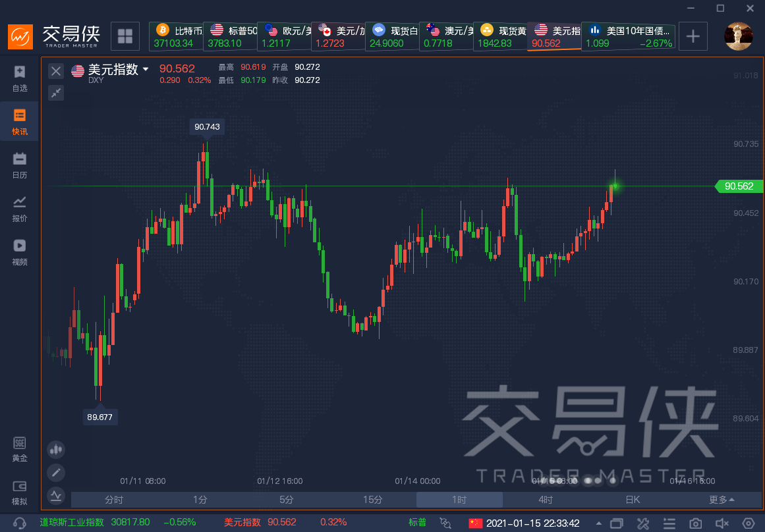Screen dimensions: 765x532
Task: Click the 最高 value 90.619
Action: (x=253, y=66)
